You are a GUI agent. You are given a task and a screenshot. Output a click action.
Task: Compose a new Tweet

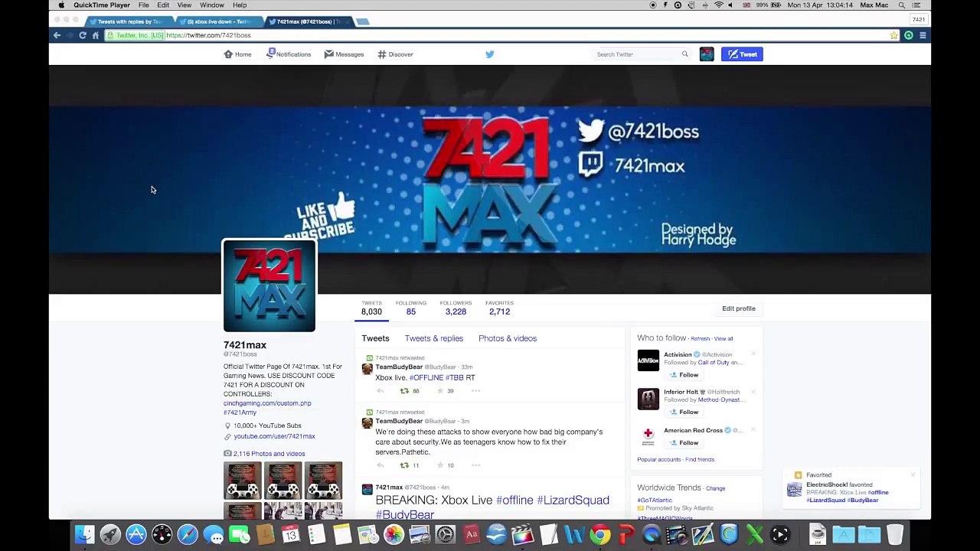point(742,54)
